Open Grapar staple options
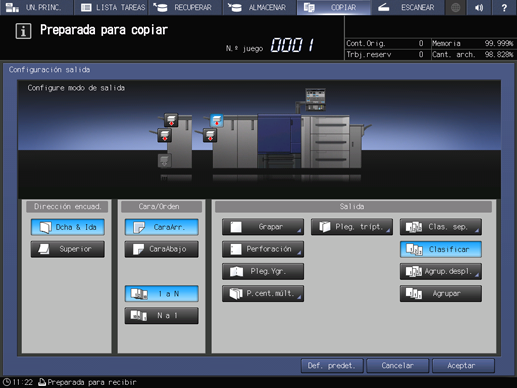Viewport: 517px width, 388px height. click(x=263, y=227)
